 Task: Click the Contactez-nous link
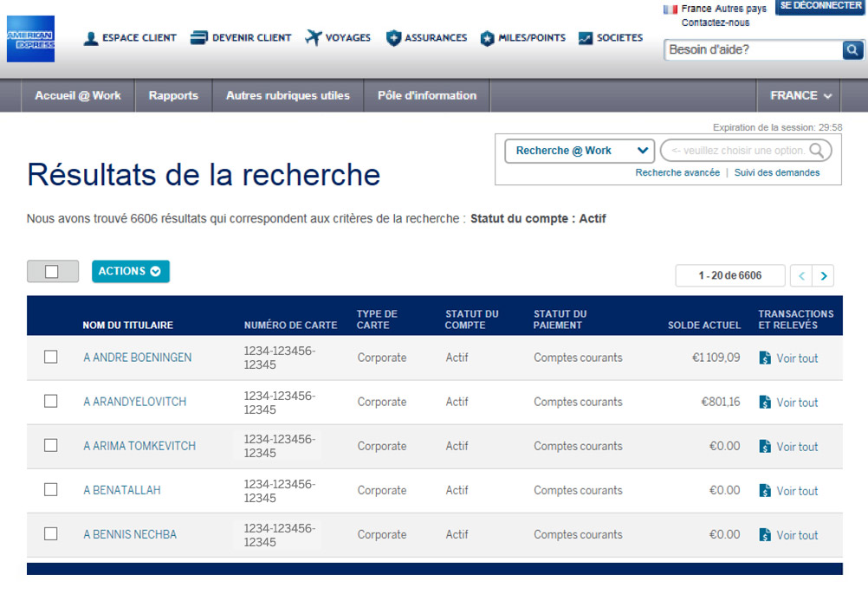[x=716, y=23]
